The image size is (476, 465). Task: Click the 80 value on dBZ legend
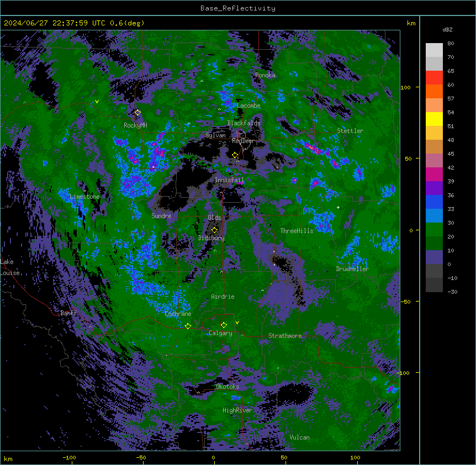coord(451,44)
